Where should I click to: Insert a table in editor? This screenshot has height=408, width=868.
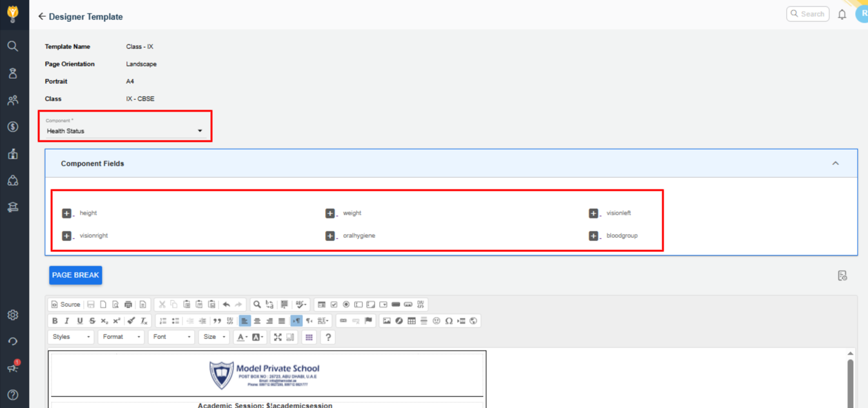(411, 321)
